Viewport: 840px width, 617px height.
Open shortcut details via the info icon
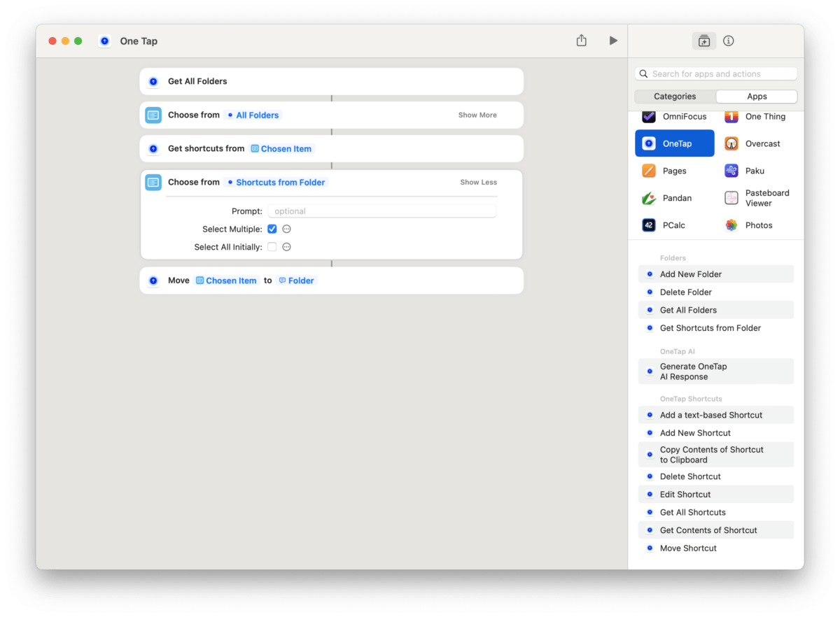728,41
